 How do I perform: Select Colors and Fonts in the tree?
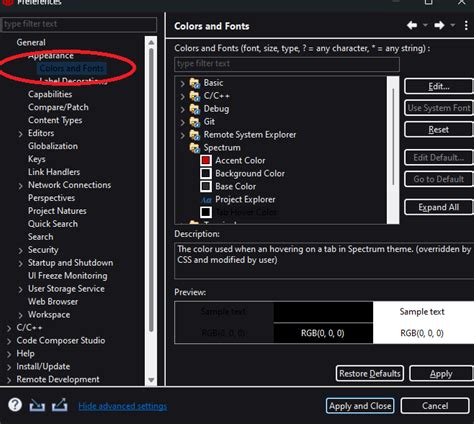pyautogui.click(x=72, y=68)
